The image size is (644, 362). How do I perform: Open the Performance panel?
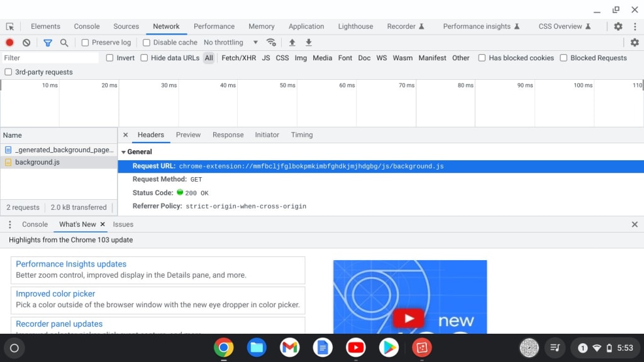[x=214, y=26]
